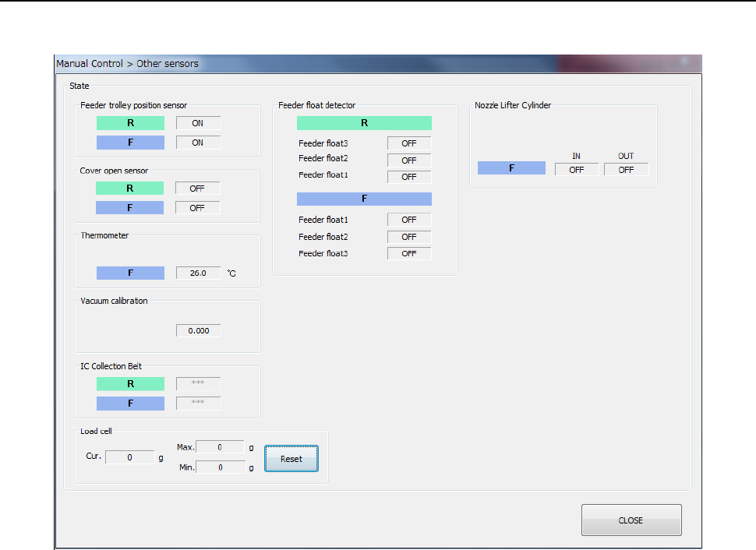
Task: Click the CLOSE button
Action: 631,520
